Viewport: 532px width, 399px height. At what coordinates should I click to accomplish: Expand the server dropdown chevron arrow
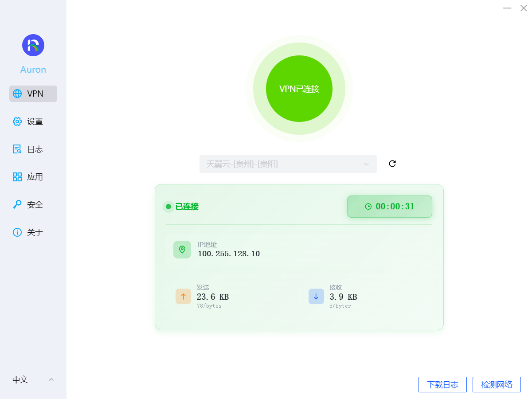tap(366, 164)
